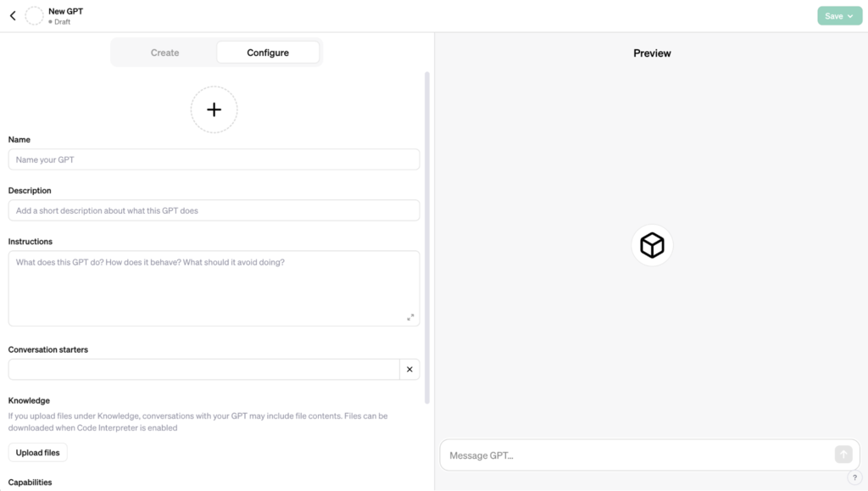868x491 pixels.
Task: Click the back arrow to leave the editor
Action: (12, 14)
